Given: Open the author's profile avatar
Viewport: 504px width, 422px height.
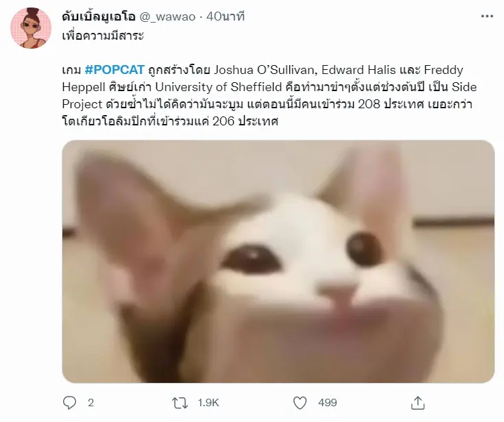Looking at the screenshot, I should coord(31,28).
